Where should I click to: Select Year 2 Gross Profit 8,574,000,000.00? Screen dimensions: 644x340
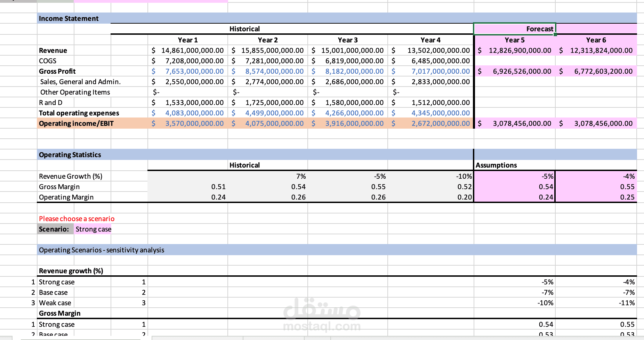tap(268, 71)
